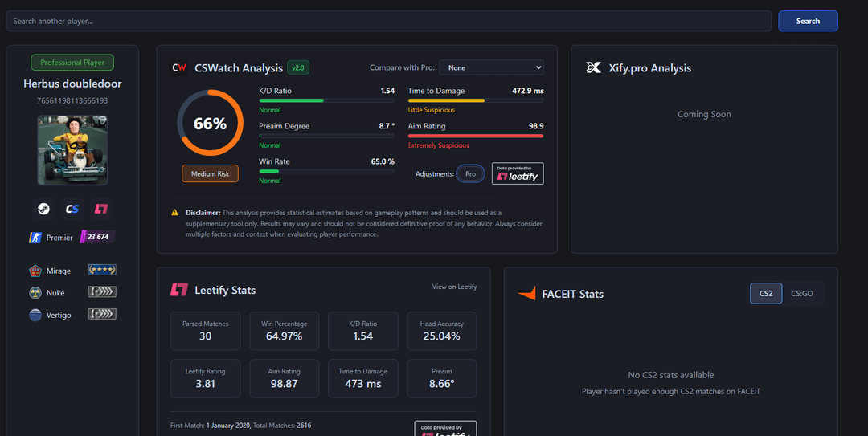Click the Aim Rating red progress bar
The image size is (868, 436).
coord(476,137)
